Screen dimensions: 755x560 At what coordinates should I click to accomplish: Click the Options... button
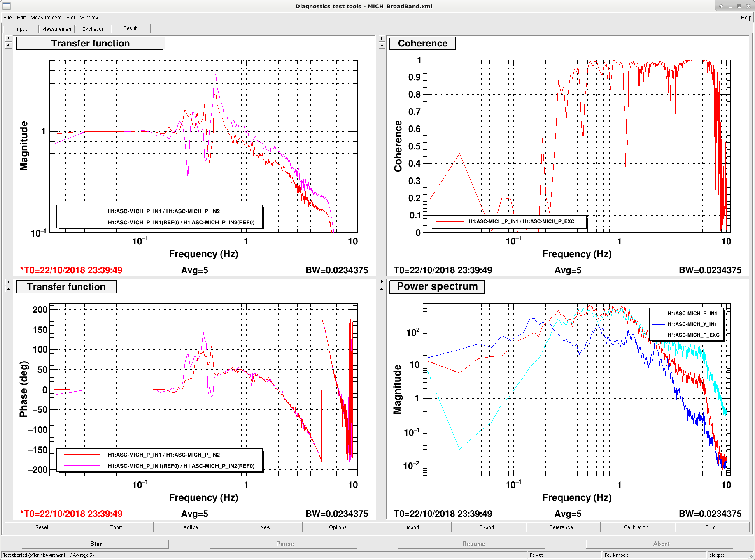click(x=339, y=527)
